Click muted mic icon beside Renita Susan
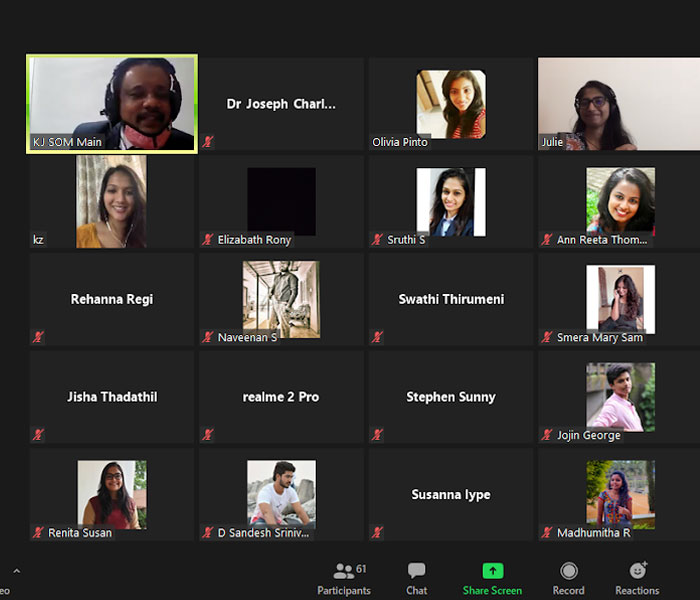Viewport: 700px width, 600px height. tap(38, 532)
